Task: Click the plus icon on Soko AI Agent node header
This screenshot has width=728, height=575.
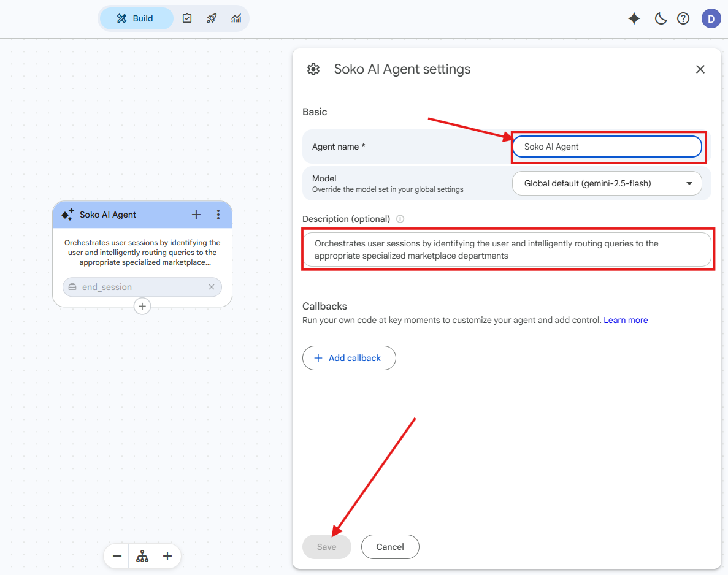Action: click(x=196, y=215)
